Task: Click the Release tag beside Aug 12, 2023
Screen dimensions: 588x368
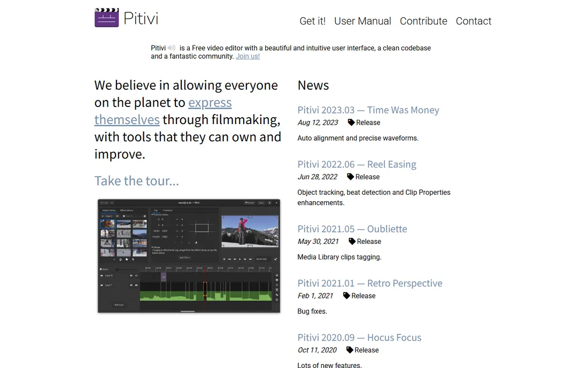Action: coord(368,122)
